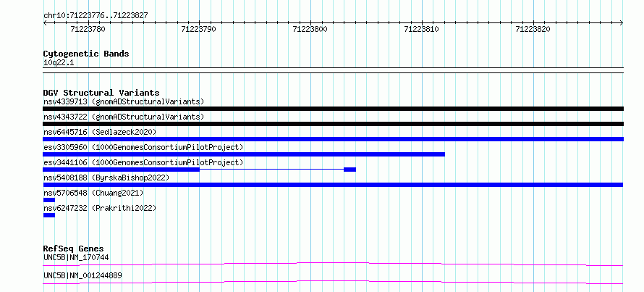
Task: Click the thin connector line of esv3441106
Action: tap(271, 170)
